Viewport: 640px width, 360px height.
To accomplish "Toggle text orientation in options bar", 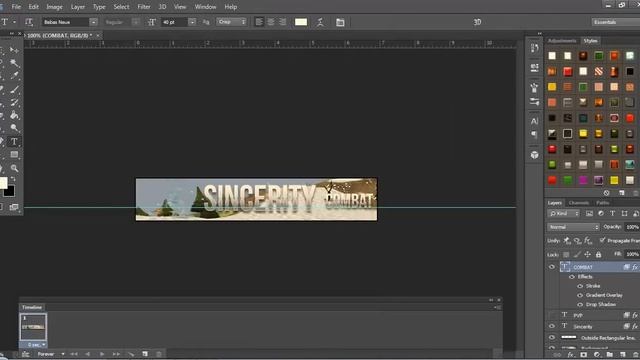I will pos(29,22).
